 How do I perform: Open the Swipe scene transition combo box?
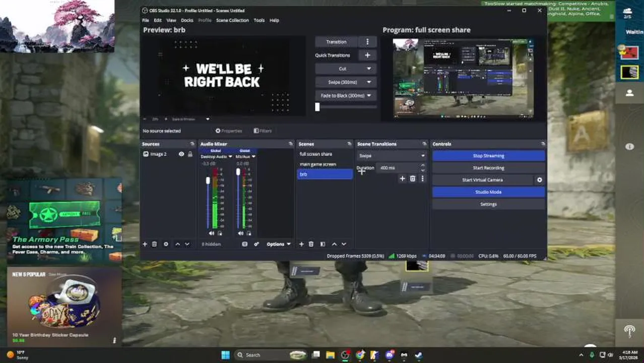(392, 156)
